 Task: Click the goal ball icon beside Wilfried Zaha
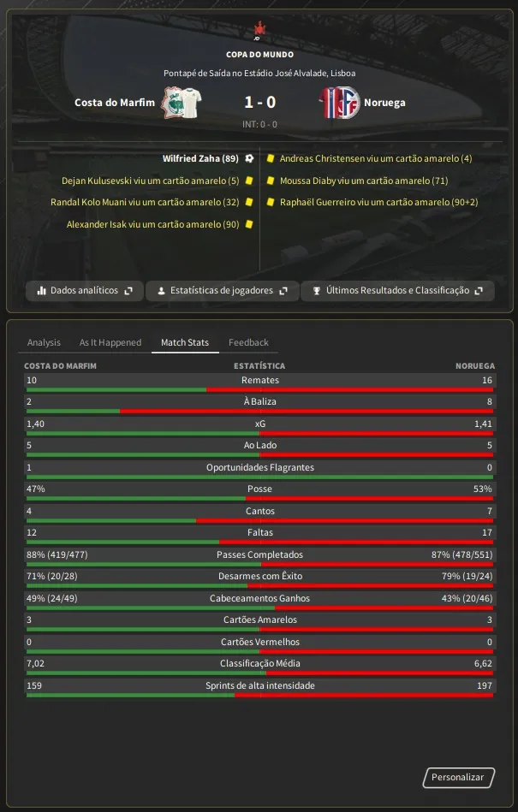click(x=249, y=158)
